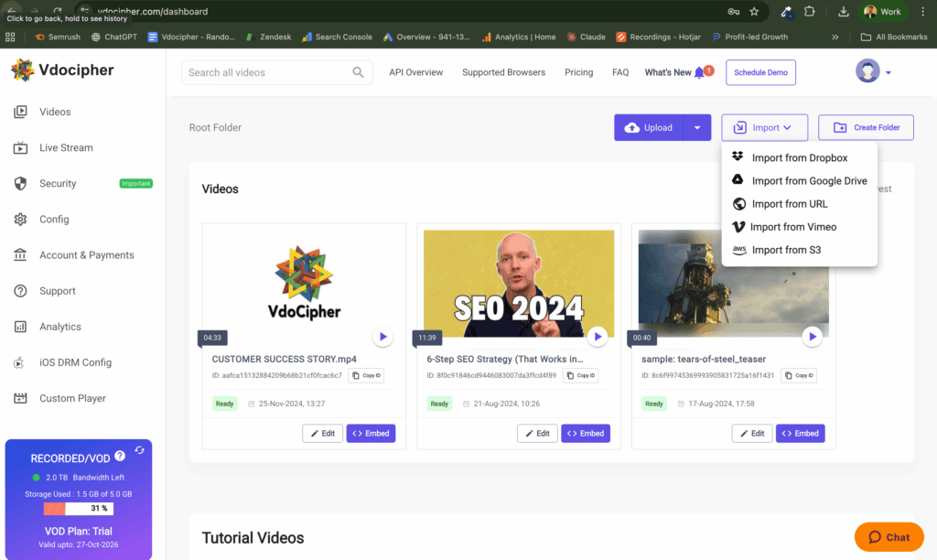Image resolution: width=937 pixels, height=560 pixels.
Task: Click the storage usage progress bar
Action: tap(79, 507)
